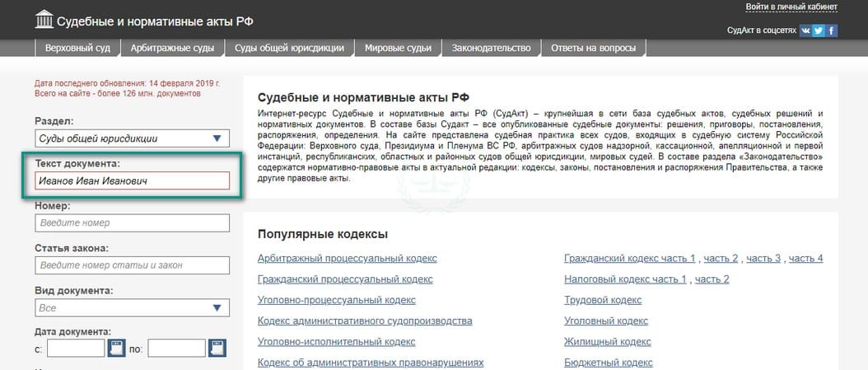Open Арбитражный процессуальный кодекс link
Screen dimensions: 868x370
coord(347,259)
